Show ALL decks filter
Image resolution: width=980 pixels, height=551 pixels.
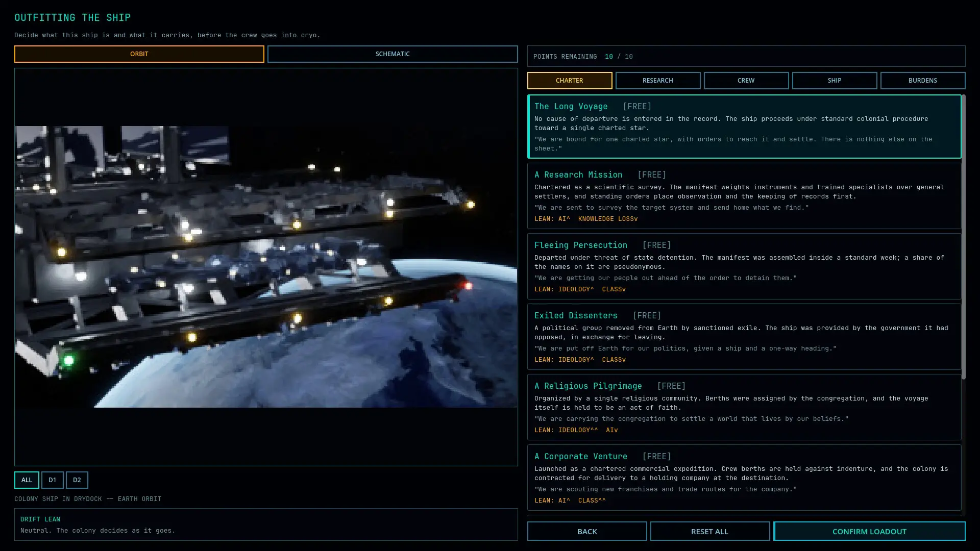point(27,480)
